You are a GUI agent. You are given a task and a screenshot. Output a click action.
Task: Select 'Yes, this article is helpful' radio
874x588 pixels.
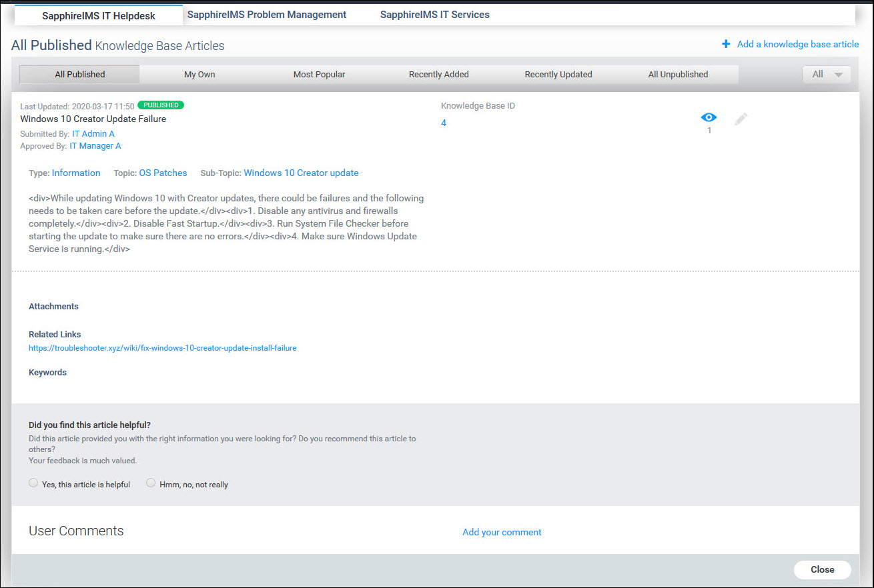click(33, 483)
